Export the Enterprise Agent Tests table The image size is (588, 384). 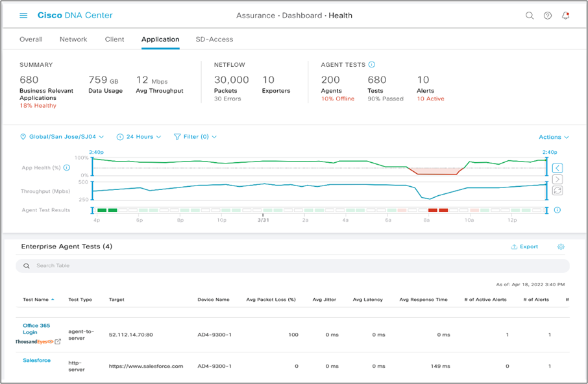[524, 246]
